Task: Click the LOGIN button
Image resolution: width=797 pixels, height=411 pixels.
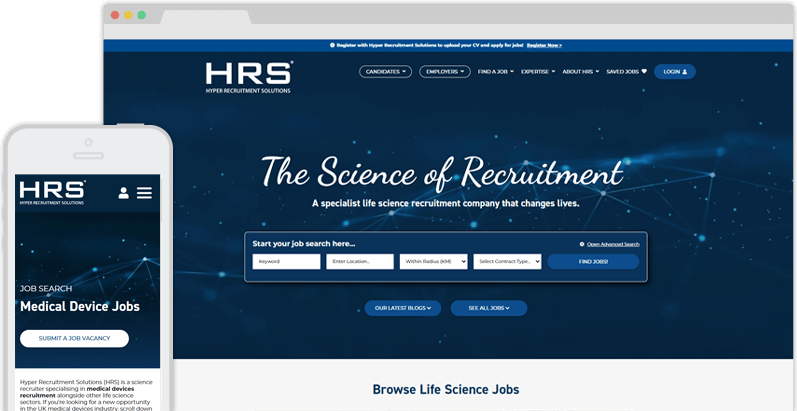Action: 675,72
